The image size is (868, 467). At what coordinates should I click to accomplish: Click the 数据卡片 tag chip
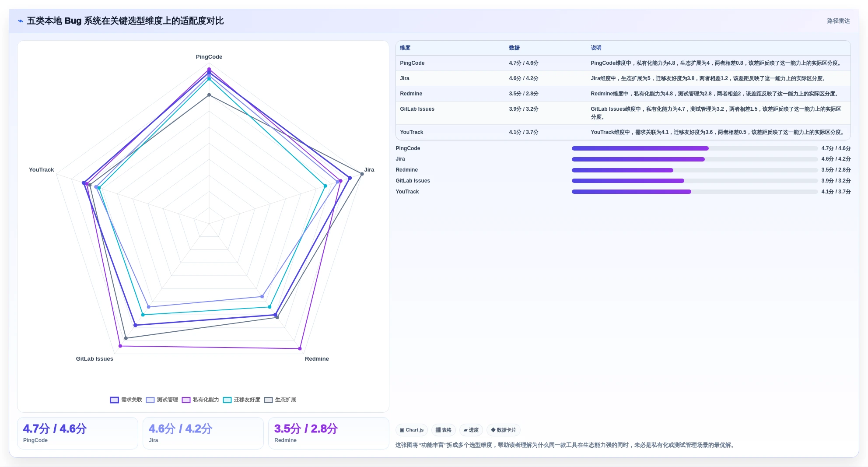coord(504,430)
